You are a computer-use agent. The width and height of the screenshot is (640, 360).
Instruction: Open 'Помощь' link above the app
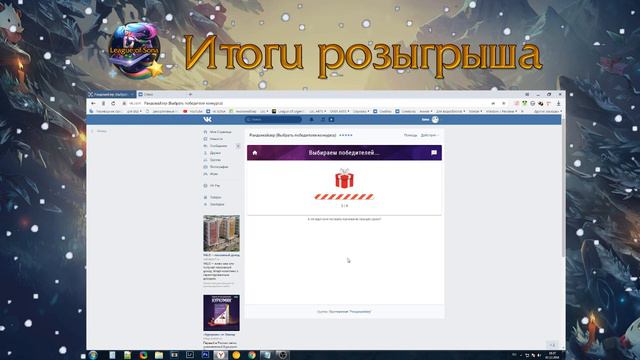(x=410, y=135)
